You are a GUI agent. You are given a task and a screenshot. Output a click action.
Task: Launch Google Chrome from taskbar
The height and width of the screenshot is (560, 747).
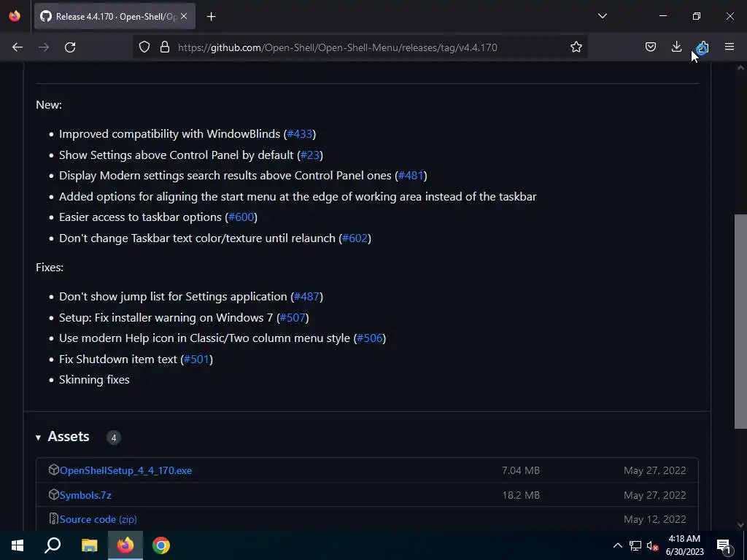[x=161, y=545]
